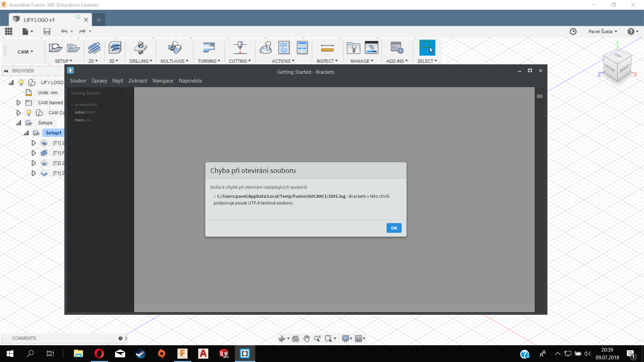Image resolution: width=644 pixels, height=362 pixels.
Task: Collapse the Setups tree node
Action: coord(19,123)
